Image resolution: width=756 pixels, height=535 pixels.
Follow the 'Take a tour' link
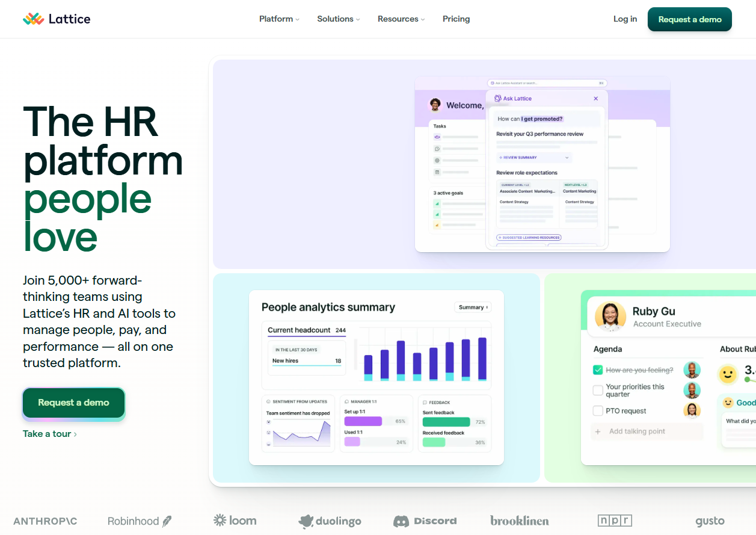(49, 434)
